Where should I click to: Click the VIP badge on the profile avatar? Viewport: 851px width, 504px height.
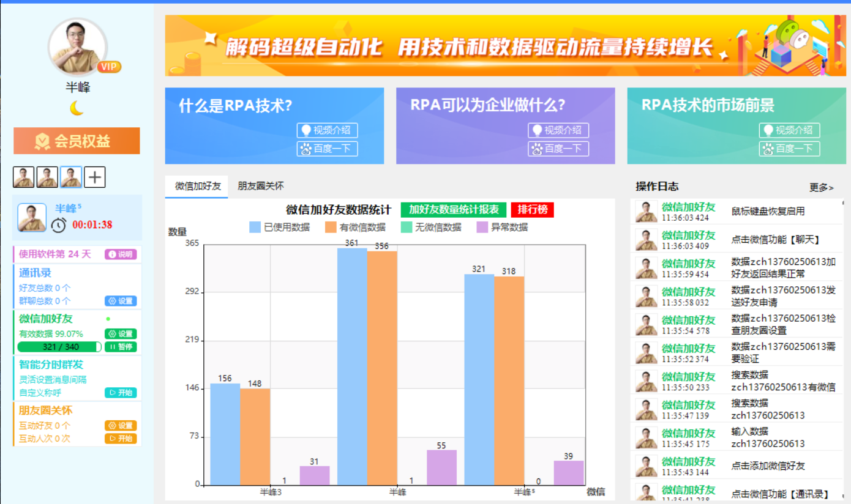pos(109,67)
